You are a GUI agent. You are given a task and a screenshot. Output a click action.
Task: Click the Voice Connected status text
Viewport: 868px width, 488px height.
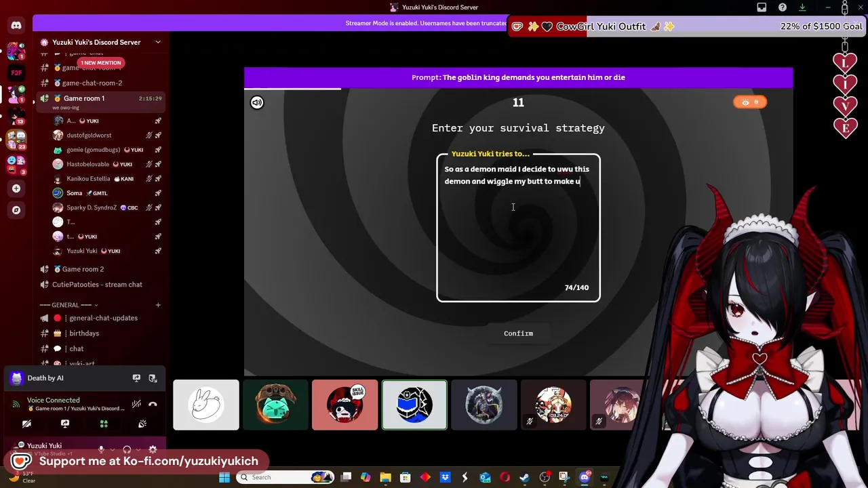tap(53, 400)
